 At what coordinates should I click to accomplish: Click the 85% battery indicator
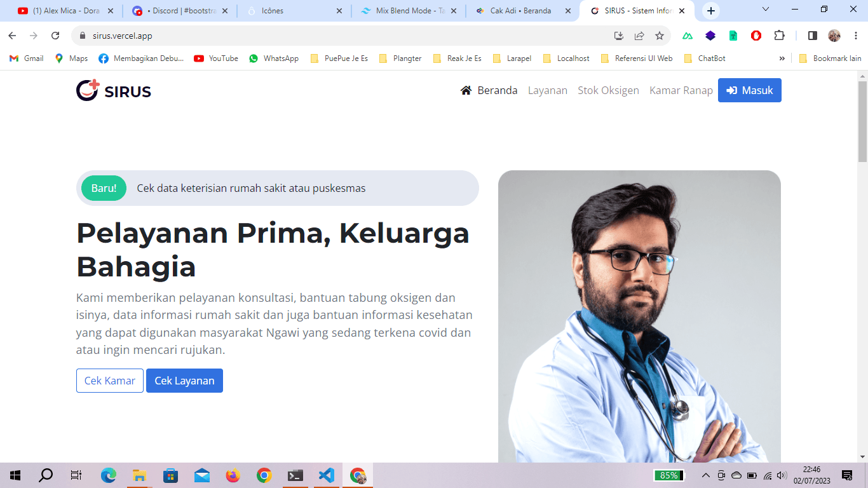[x=668, y=475]
